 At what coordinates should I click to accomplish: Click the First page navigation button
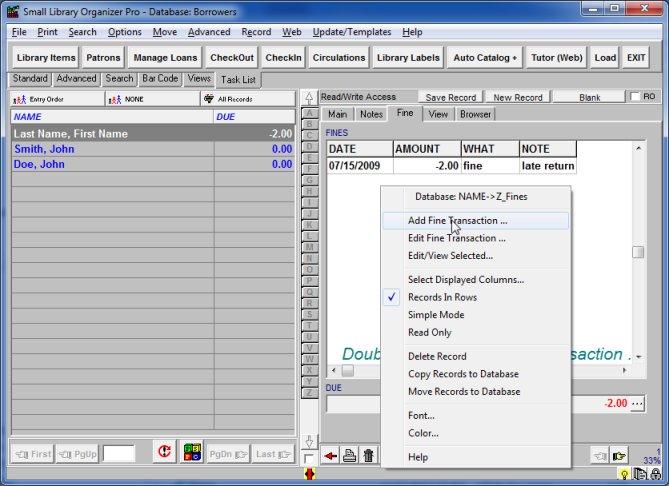point(33,454)
